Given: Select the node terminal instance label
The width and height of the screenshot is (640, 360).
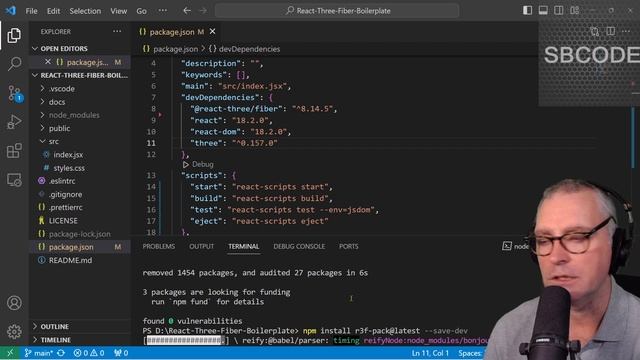Looking at the screenshot, I should 516,246.
